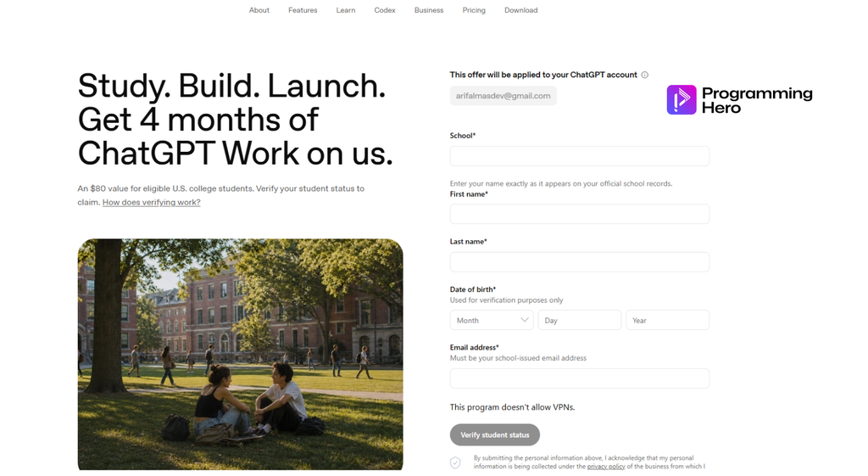
Task: Click into the First name field
Action: (x=580, y=214)
